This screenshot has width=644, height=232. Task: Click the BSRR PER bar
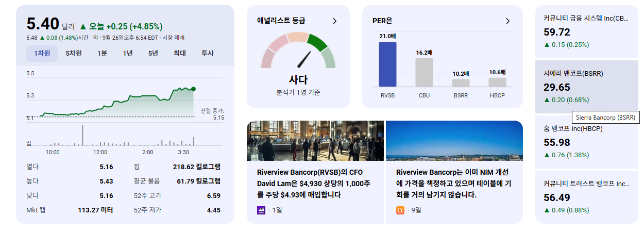pos(461,82)
